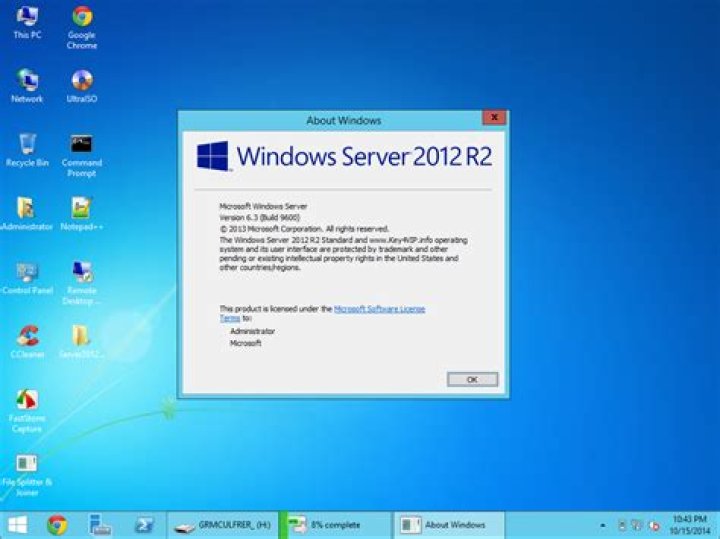Image resolution: width=720 pixels, height=539 pixels.
Task: Switch to 8% complete taskbar window
Action: (x=335, y=525)
